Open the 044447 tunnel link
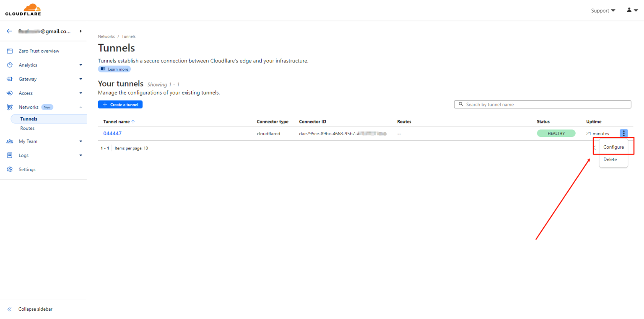The height and width of the screenshot is (319, 644). point(112,134)
